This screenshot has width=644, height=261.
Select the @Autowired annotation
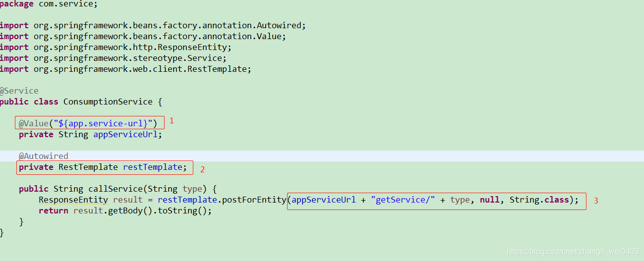[44, 156]
